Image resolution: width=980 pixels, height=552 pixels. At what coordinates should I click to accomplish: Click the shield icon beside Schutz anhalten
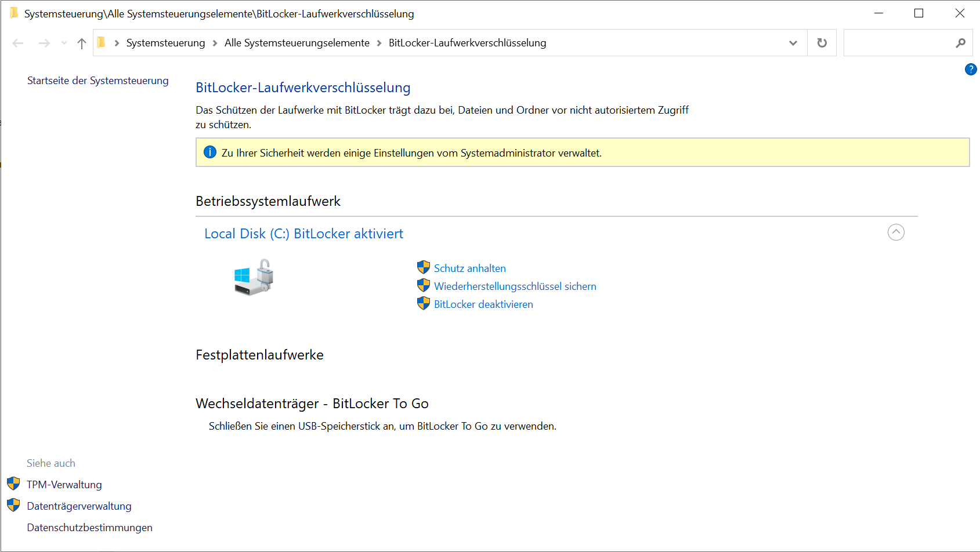click(x=424, y=267)
